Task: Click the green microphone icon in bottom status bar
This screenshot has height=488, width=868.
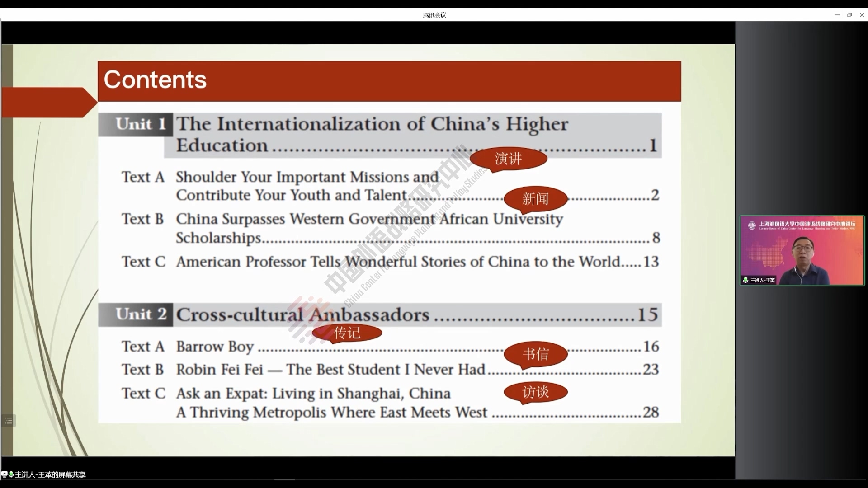Action: pos(11,474)
